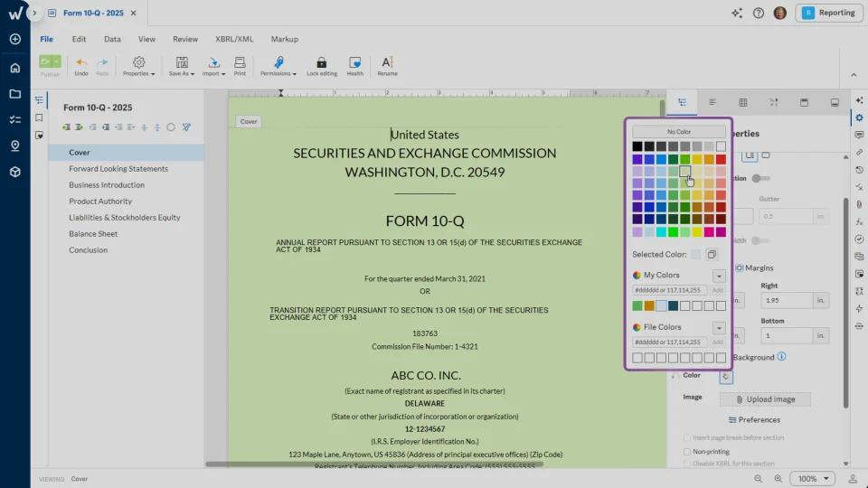Click the help question mark icon

[758, 13]
